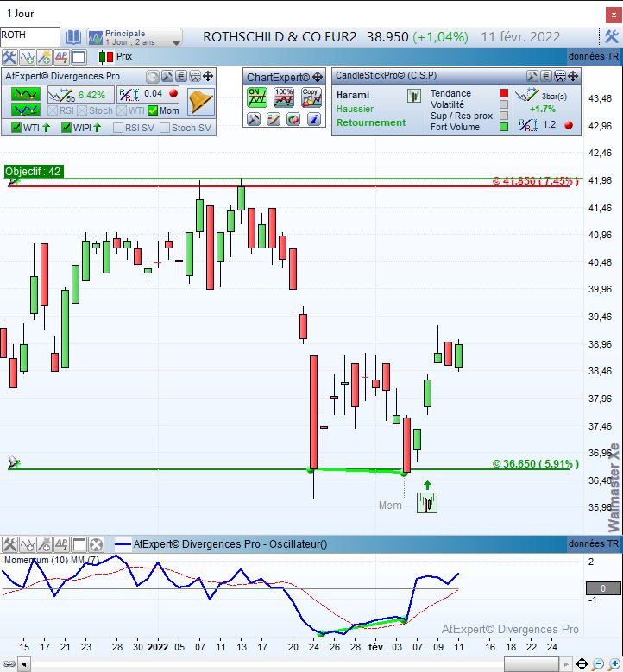Click the ROTH ticker input field
This screenshot has width=623, height=672.
29,37
